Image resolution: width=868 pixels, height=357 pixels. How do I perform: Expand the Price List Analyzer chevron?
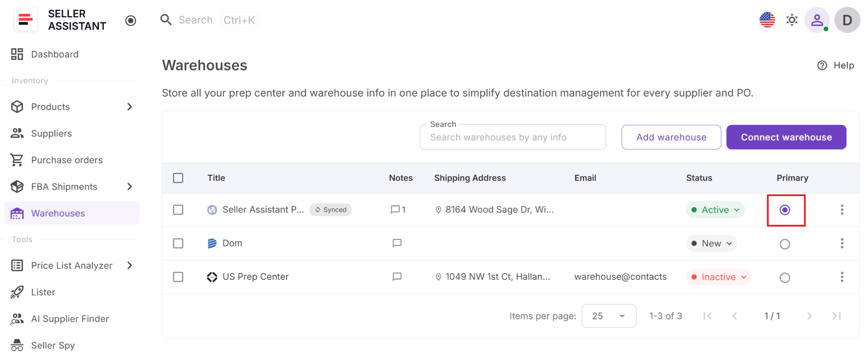[130, 266]
